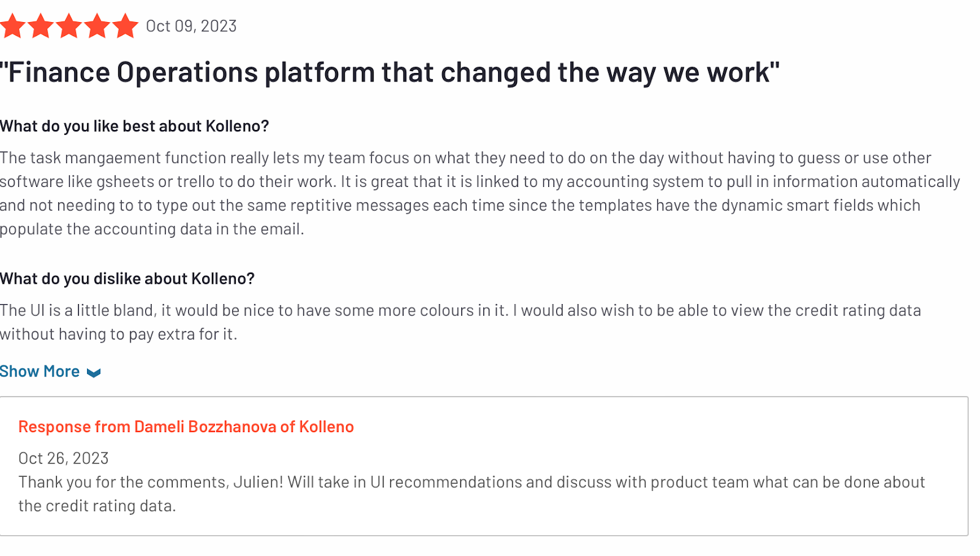The width and height of the screenshot is (980, 556).
Task: Click the 'What do you dislike about Kolleno?' heading
Action: coord(127,279)
